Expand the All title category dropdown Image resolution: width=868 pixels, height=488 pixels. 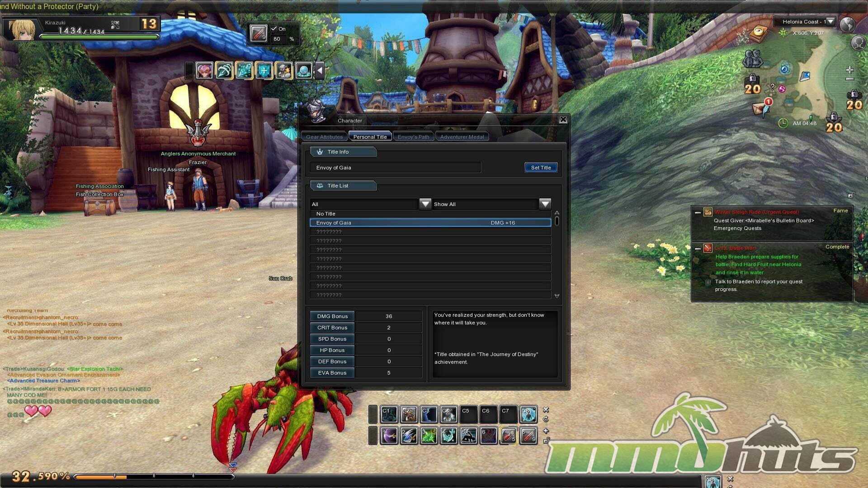tap(425, 204)
